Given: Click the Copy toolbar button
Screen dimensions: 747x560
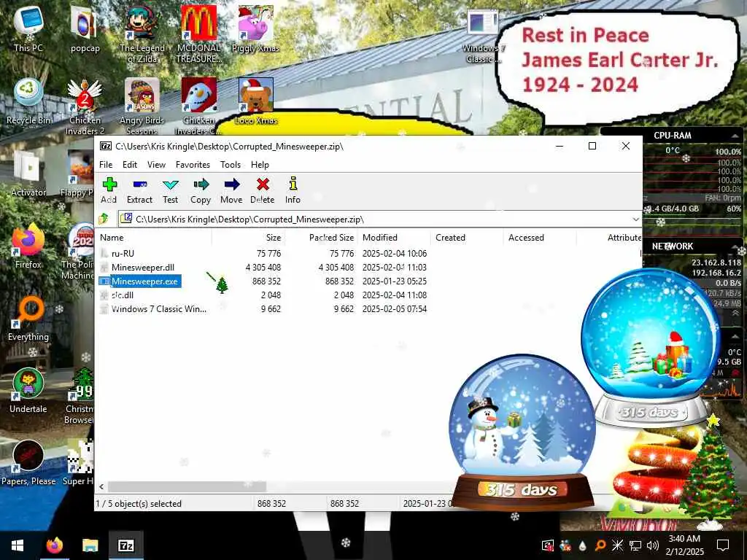Looking at the screenshot, I should 201,190.
